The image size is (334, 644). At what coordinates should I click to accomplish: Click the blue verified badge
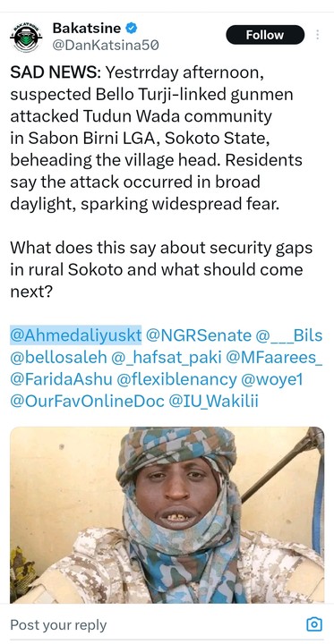point(132,29)
